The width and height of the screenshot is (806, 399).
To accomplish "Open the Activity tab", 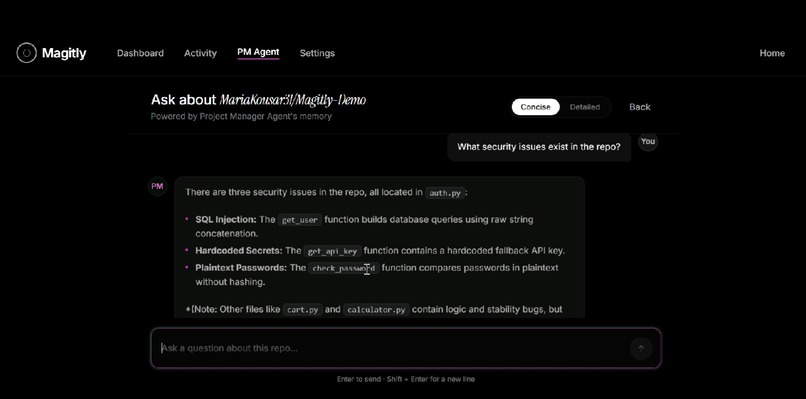I will (x=200, y=53).
